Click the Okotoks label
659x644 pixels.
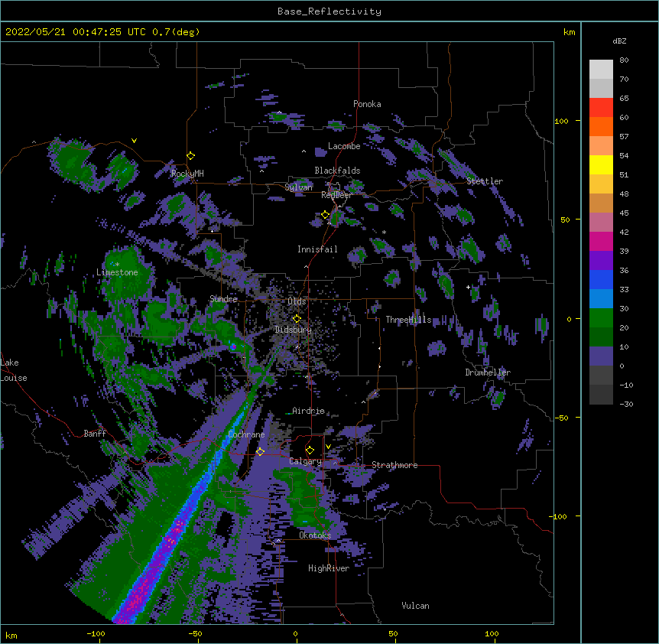[315, 535]
